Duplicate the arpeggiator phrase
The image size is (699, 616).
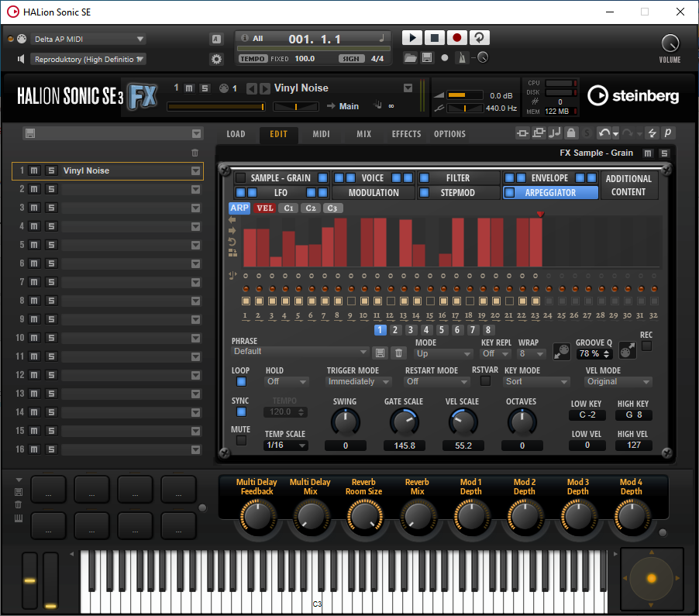(x=232, y=253)
